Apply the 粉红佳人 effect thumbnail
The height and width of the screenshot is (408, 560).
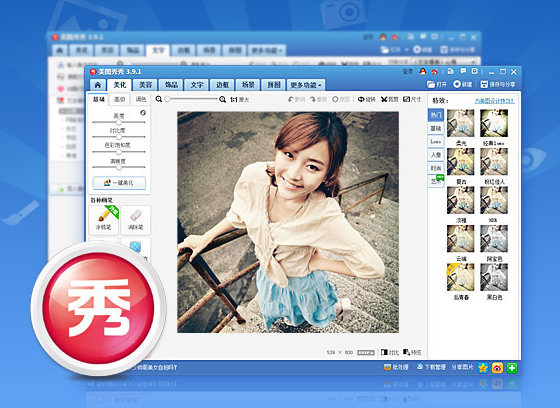(x=494, y=162)
